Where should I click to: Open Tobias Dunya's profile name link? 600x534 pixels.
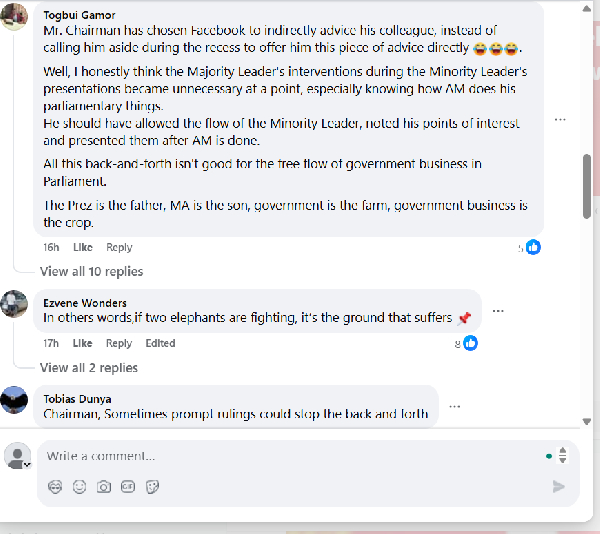[x=77, y=399]
